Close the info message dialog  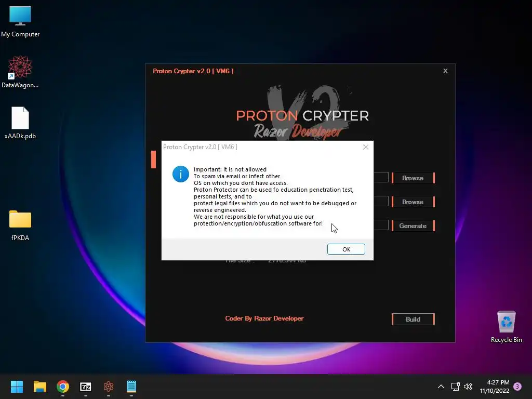pos(365,147)
